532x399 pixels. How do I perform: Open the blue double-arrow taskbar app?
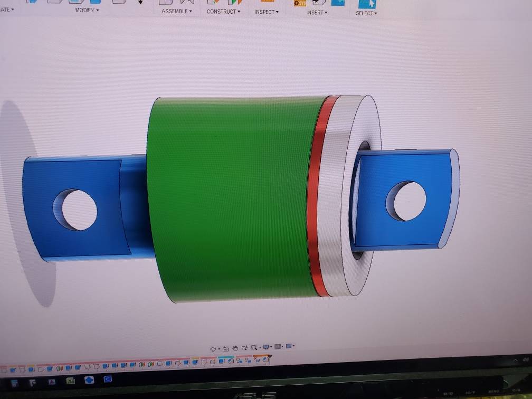pyautogui.click(x=89, y=379)
